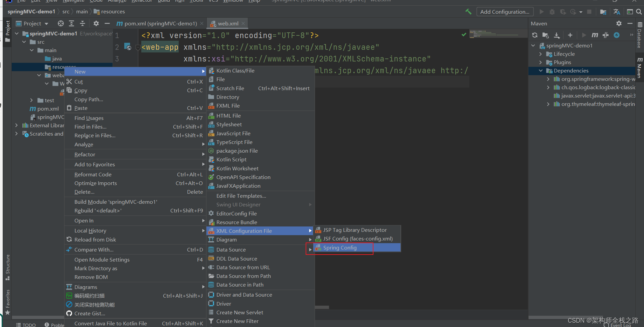644x327 pixels.
Task: Generate sources and update folders Maven icon
Action: 545,35
